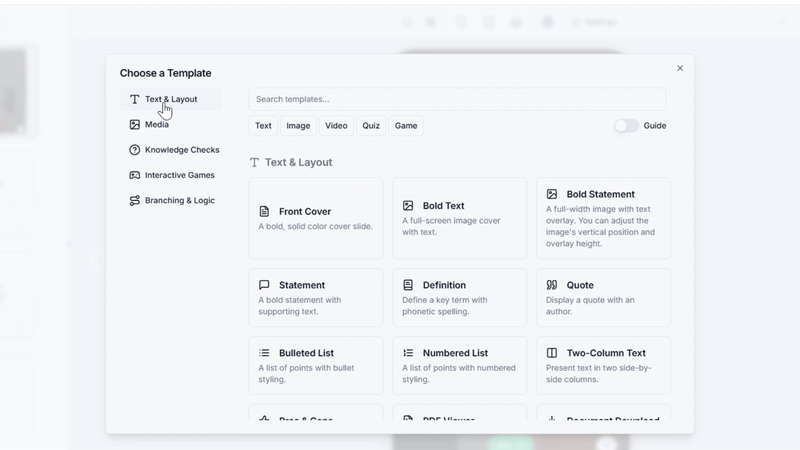Click 'A bold, solid color cover slide.' description
The image size is (800, 450).
[x=315, y=226]
